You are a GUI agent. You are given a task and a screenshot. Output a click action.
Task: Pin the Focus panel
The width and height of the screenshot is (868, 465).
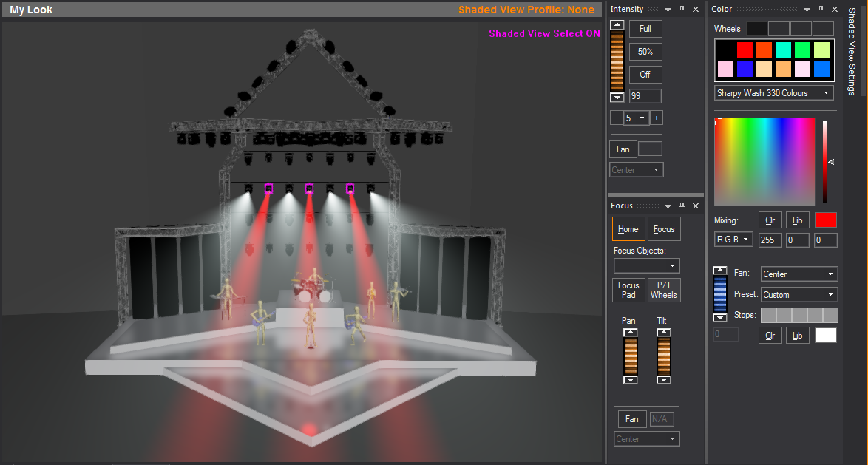682,206
